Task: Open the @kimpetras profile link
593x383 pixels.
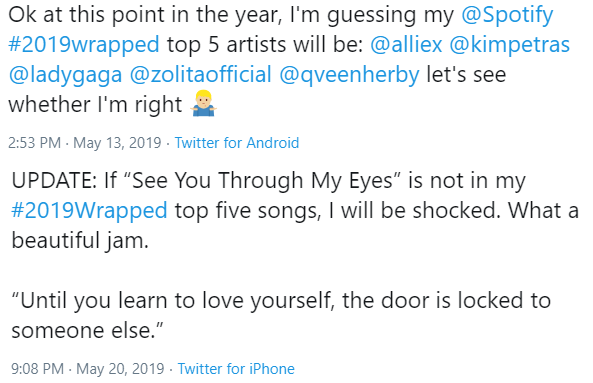Action: [x=509, y=45]
